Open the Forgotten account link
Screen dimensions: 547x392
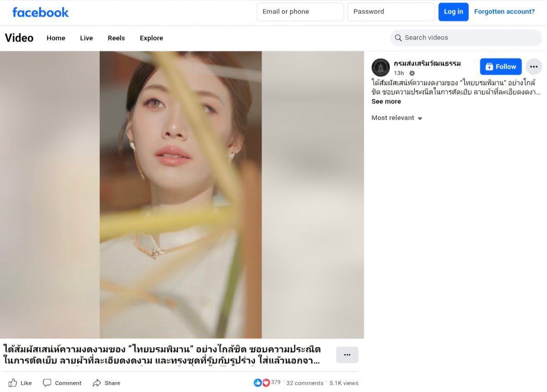[x=505, y=12]
